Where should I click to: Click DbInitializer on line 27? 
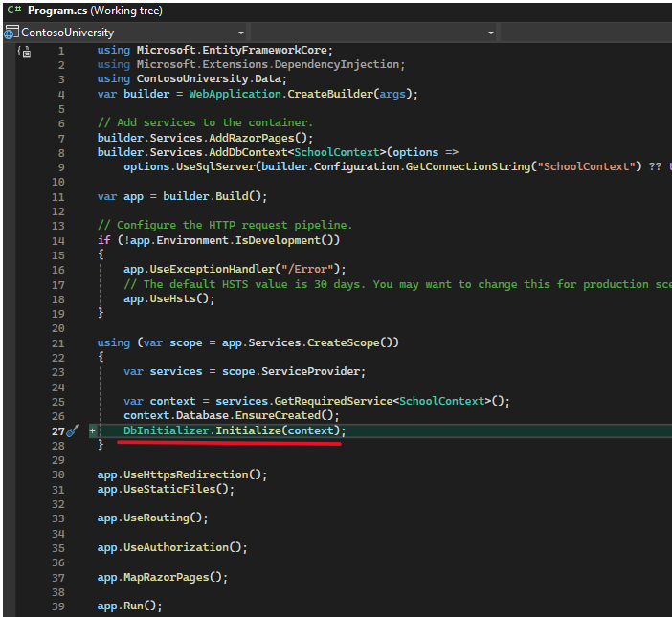click(167, 431)
